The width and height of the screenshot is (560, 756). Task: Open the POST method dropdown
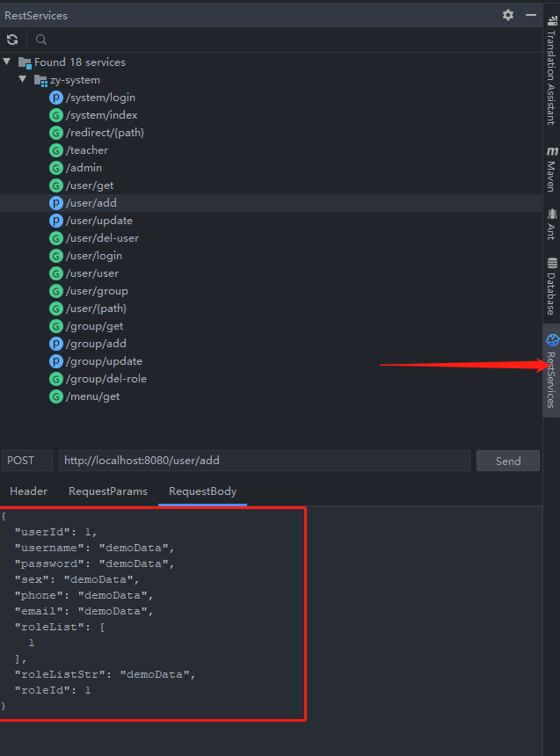point(27,461)
